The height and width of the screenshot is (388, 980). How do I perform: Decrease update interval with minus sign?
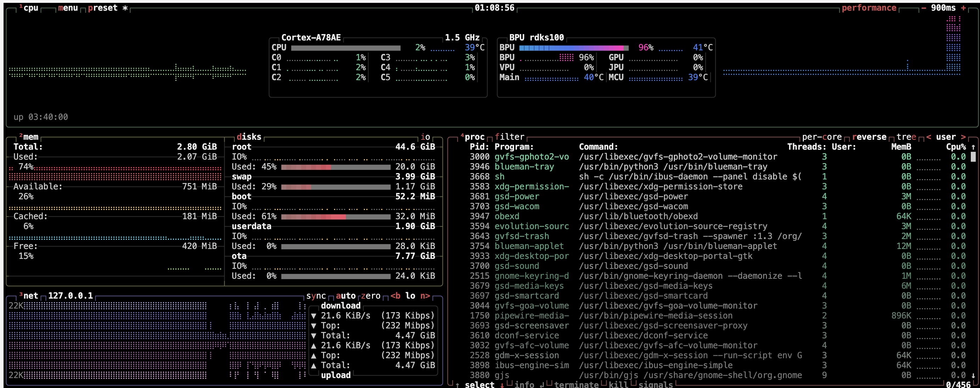pyautogui.click(x=924, y=8)
